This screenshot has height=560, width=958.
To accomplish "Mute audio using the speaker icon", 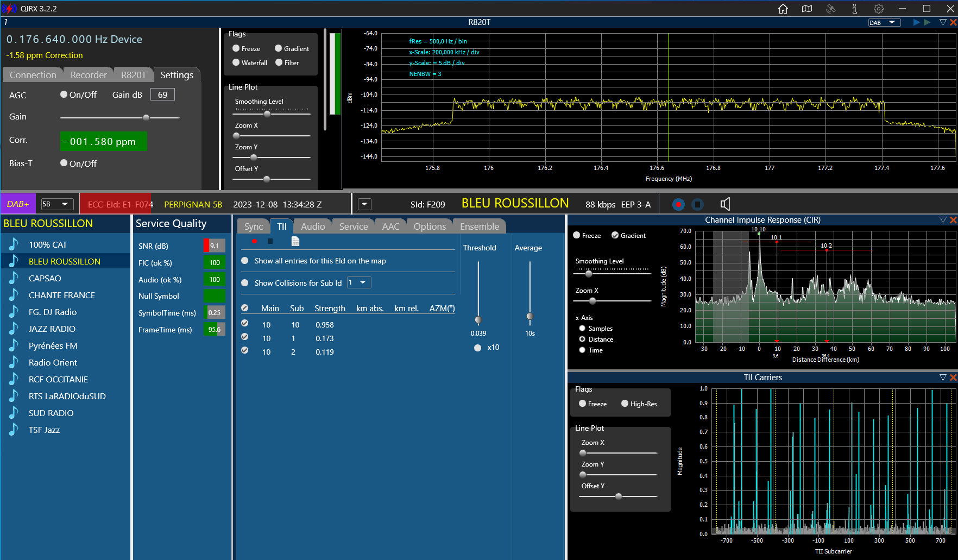I will (x=725, y=204).
